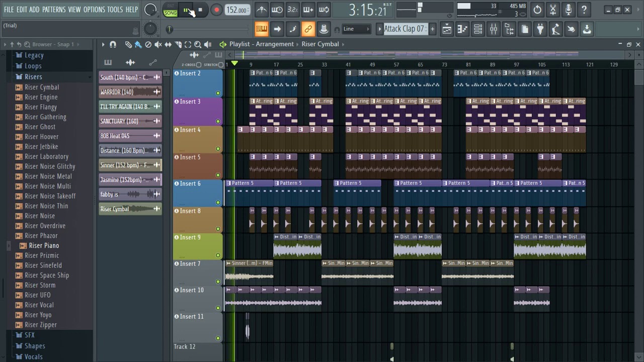
Task: Click the main pitch knob below volume
Action: 150,29
